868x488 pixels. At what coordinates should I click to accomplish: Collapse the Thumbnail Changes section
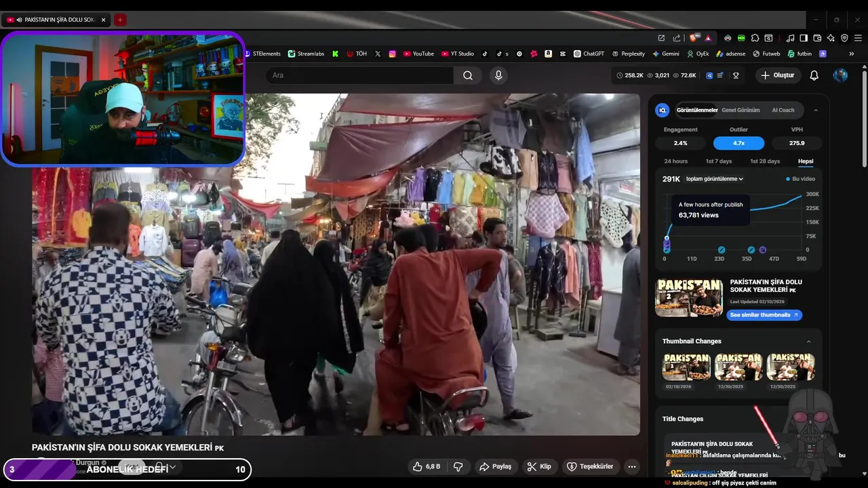pyautogui.click(x=809, y=342)
